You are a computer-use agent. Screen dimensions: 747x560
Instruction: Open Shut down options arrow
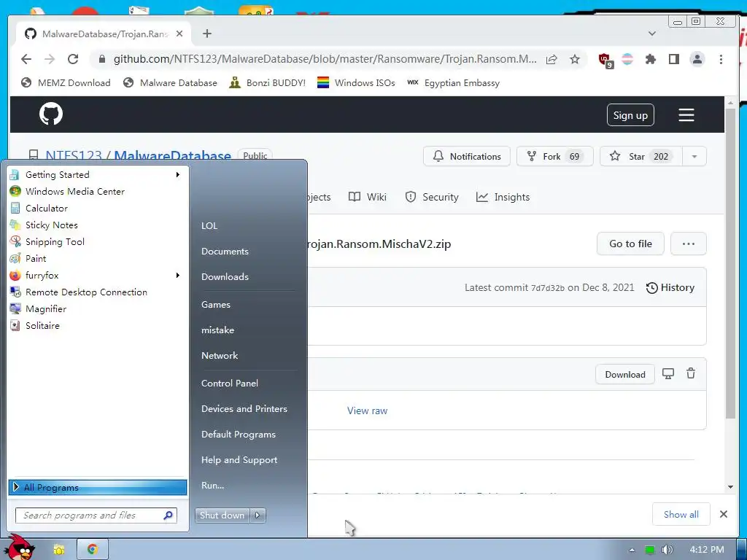(258, 516)
